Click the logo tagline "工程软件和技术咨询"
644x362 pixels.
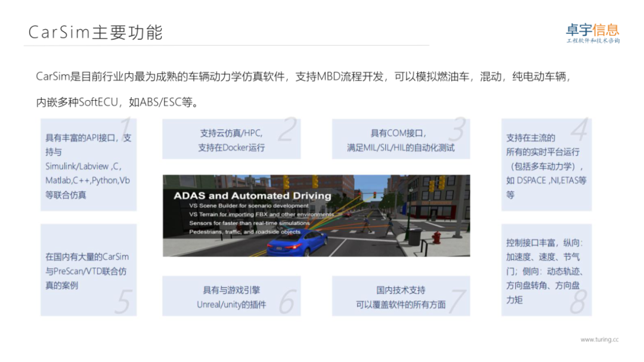pyautogui.click(x=593, y=41)
